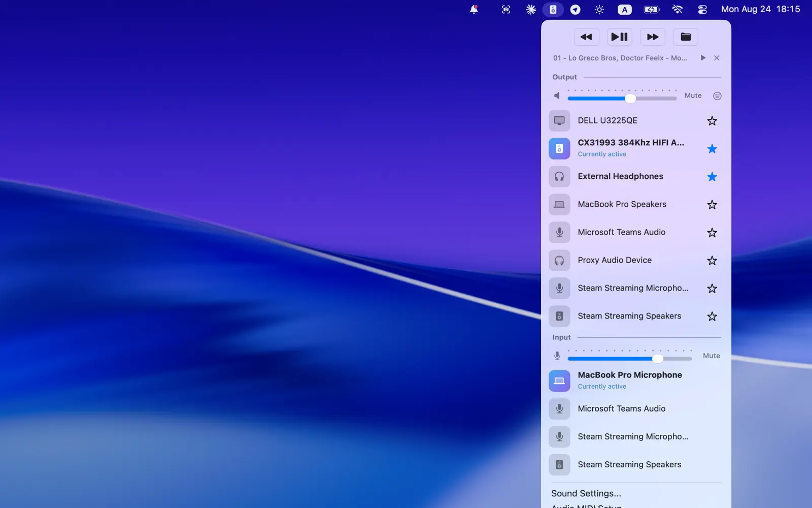Adjust the input volume slider

[x=629, y=359]
